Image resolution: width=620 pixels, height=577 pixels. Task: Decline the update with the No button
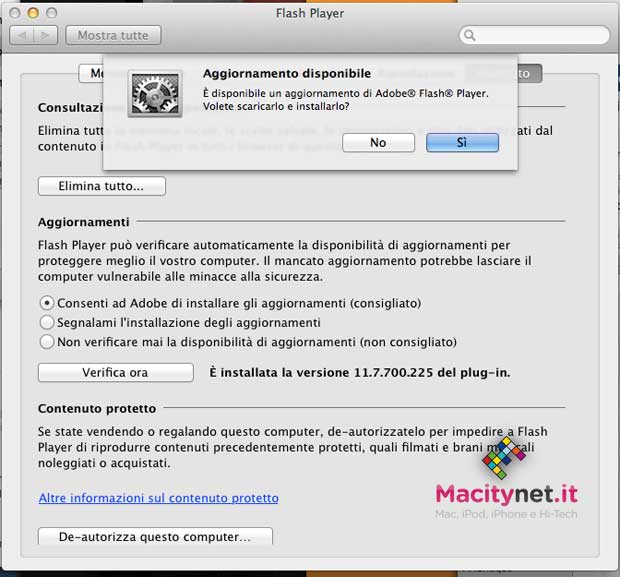[x=378, y=142]
